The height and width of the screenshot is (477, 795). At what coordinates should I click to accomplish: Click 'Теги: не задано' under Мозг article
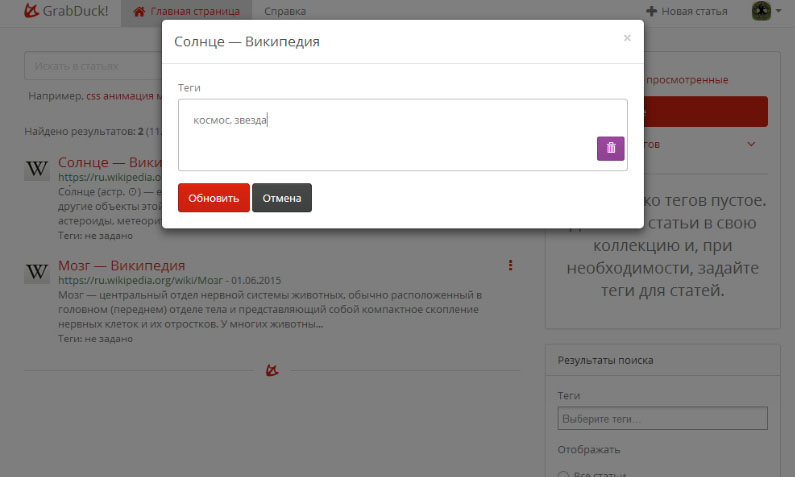tap(95, 339)
